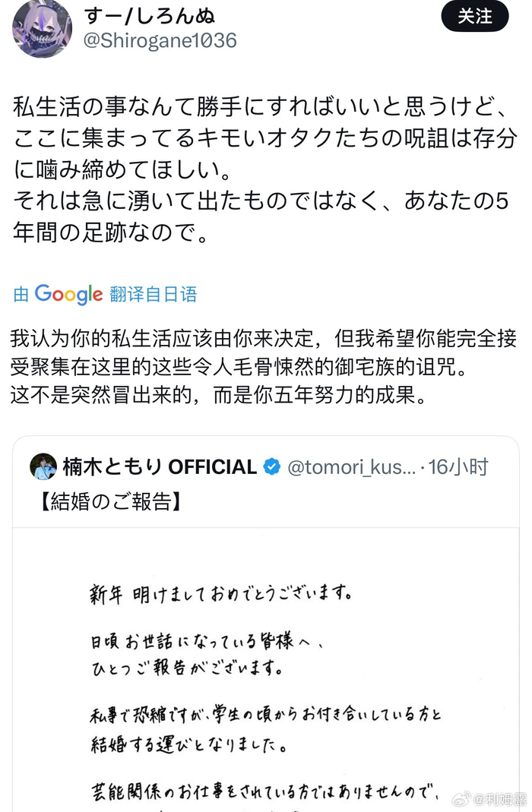
Task: Click handwritten line starting 私事で恐縮ですが
Action: (x=263, y=714)
